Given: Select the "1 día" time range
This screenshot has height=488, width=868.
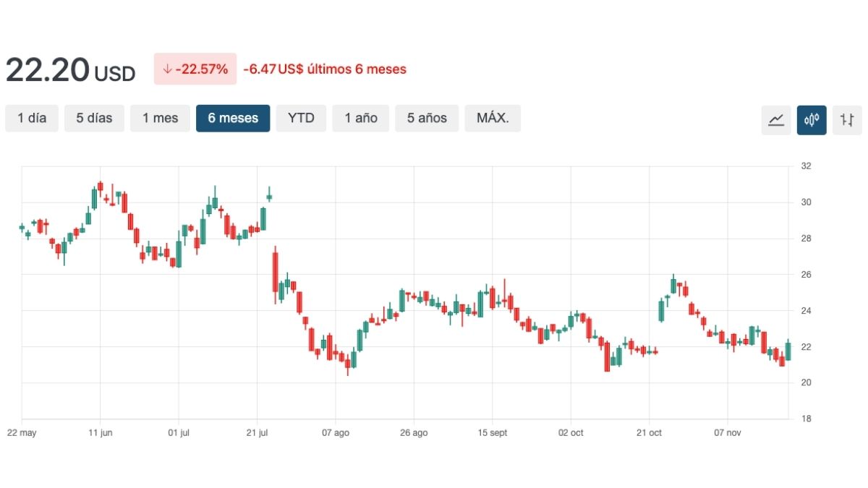Looking at the screenshot, I should point(32,118).
